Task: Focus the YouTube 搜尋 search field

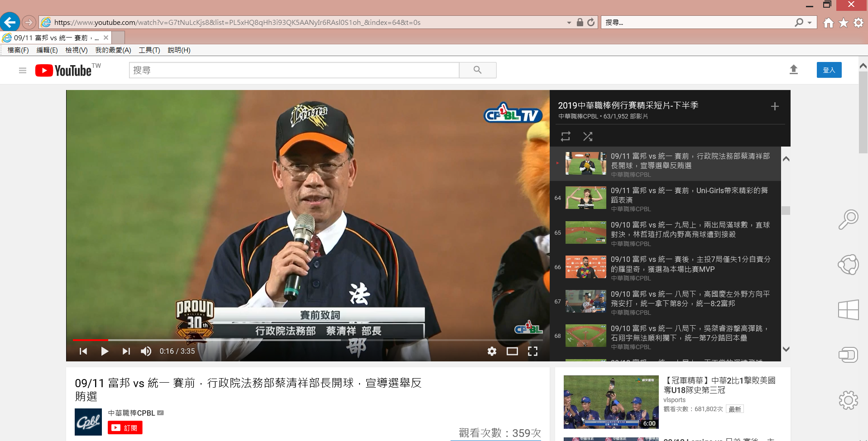Action: [294, 70]
